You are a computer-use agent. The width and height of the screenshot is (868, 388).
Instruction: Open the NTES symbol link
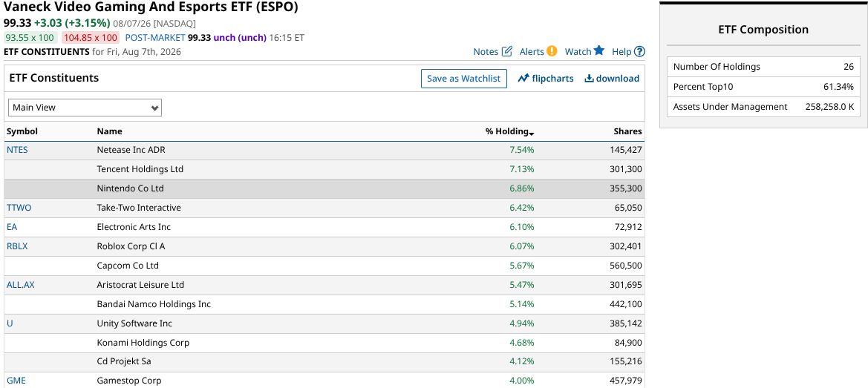17,150
